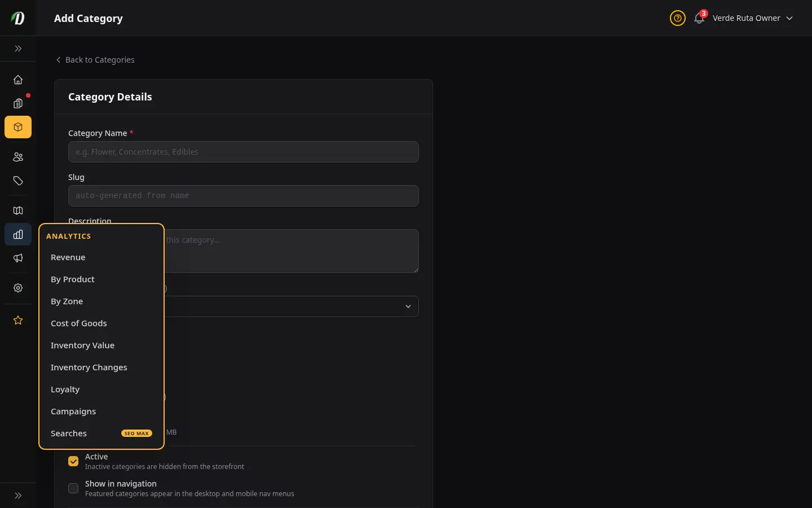Viewport: 812px width, 508px height.
Task: Open the Orders clipboard icon with red dot
Action: pyautogui.click(x=18, y=103)
